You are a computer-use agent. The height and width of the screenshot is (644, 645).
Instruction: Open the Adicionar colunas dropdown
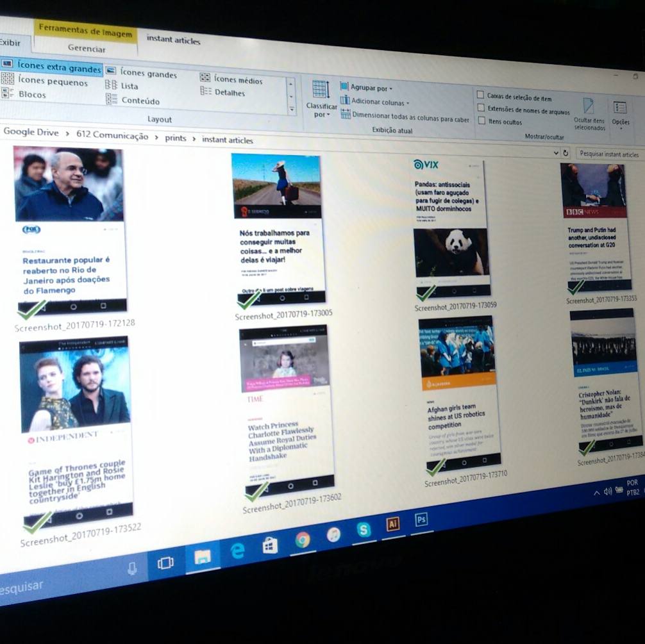[375, 101]
